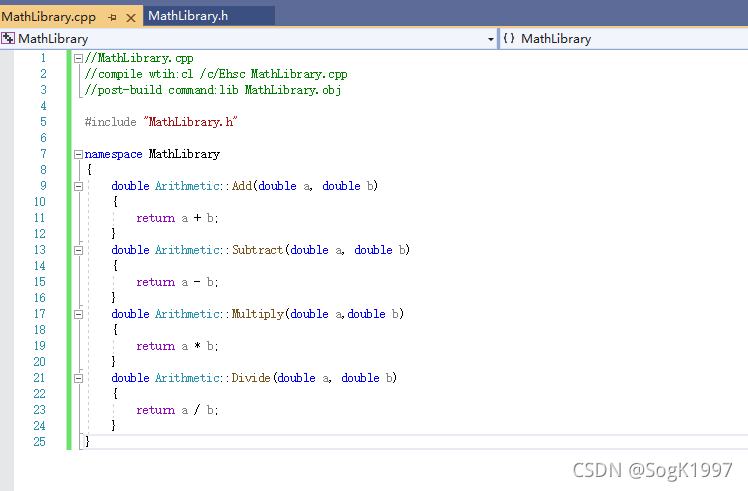
Task: Close the MathLibrary.cpp tab
Action: (131, 18)
